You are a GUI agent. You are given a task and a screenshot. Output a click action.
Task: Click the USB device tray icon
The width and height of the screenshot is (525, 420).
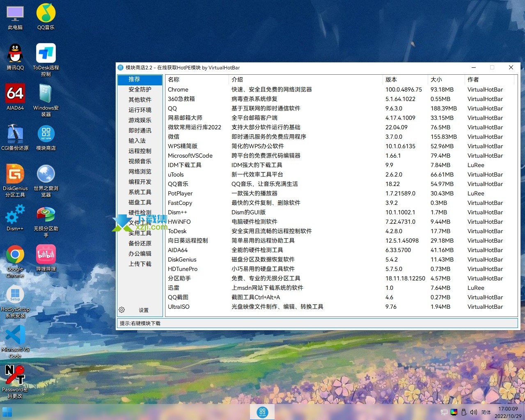pyautogui.click(x=464, y=412)
